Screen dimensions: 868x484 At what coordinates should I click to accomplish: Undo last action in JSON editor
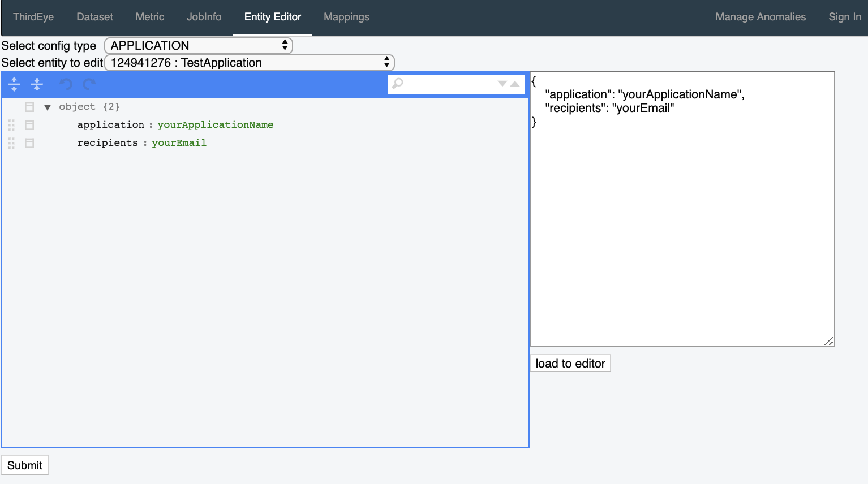pyautogui.click(x=66, y=84)
